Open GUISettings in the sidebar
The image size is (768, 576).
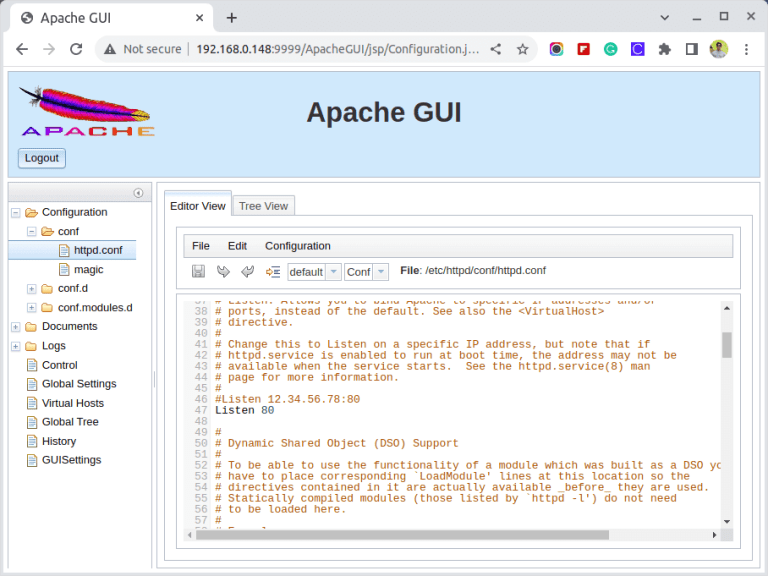pyautogui.click(x=71, y=460)
